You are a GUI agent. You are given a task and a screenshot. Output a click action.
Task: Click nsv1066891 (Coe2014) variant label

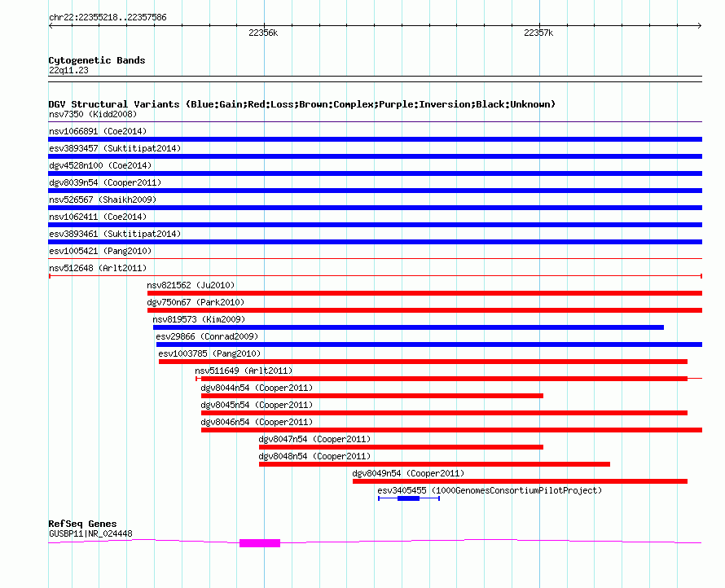98,131
